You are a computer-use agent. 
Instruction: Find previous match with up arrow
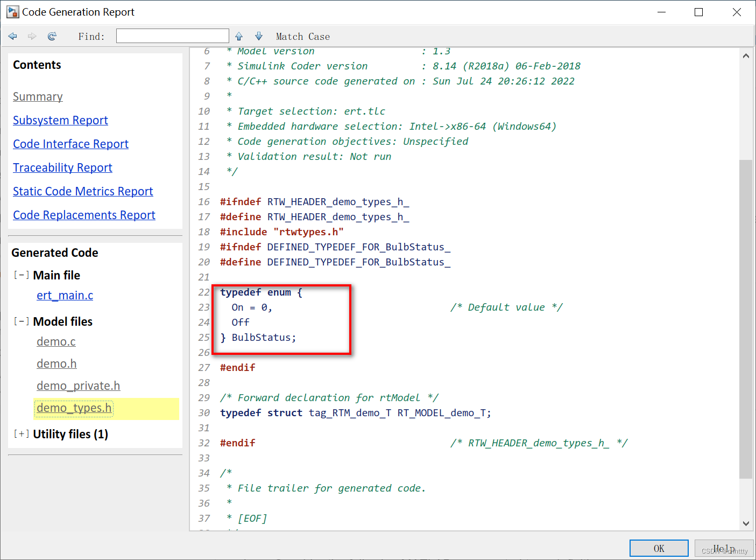coord(239,36)
